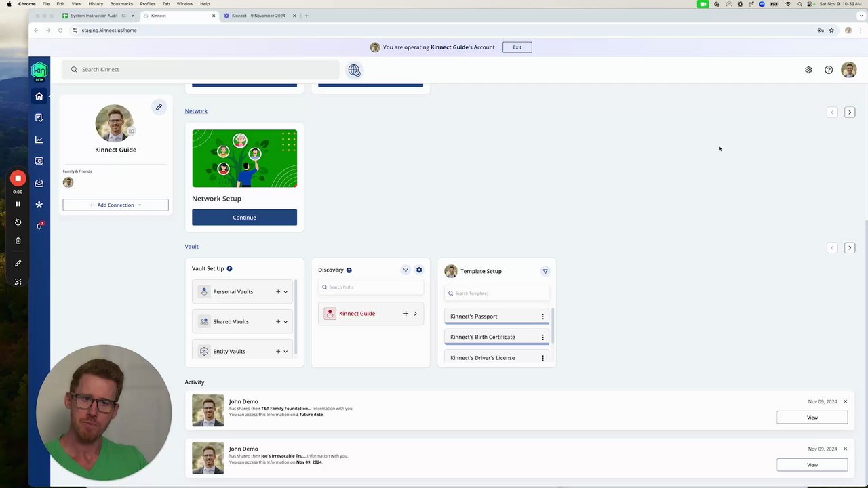This screenshot has width=868, height=488.
Task: Open the Discovery filter icon
Action: point(406,270)
